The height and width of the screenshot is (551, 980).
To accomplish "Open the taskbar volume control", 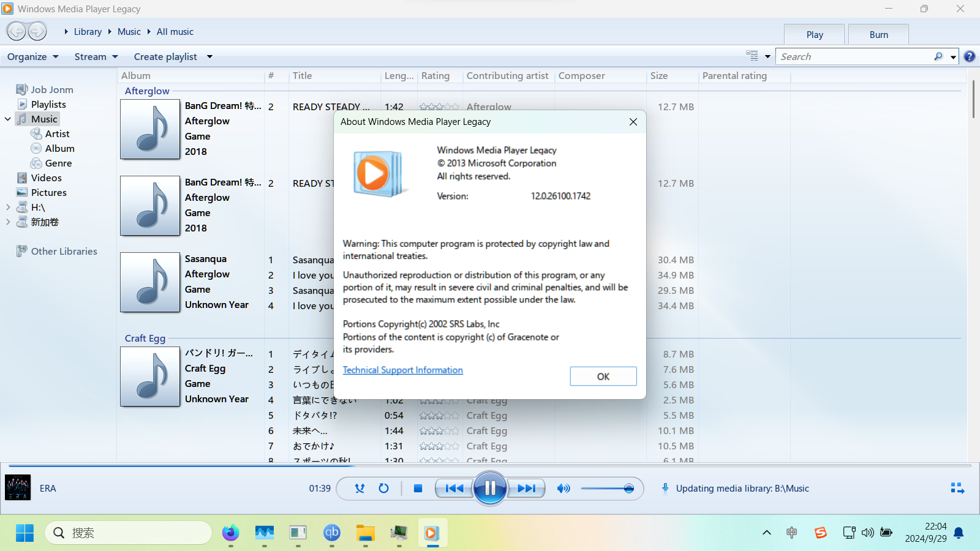I will click(x=867, y=533).
